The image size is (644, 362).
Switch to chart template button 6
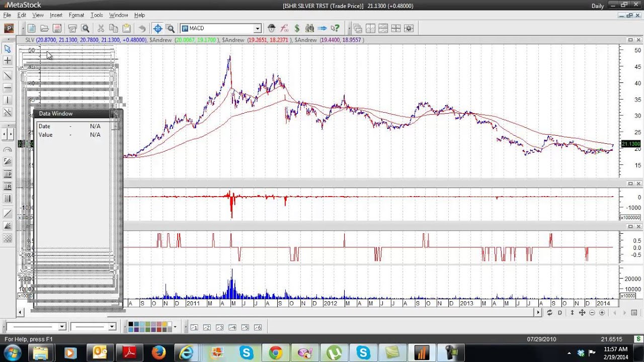(x=258, y=327)
